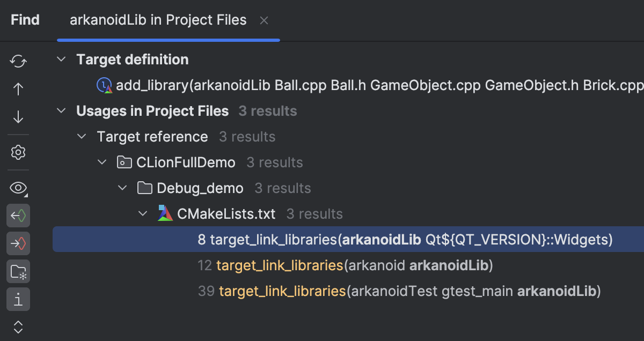The image size is (644, 341).
Task: Open the eye preview view options
Action: (18, 188)
